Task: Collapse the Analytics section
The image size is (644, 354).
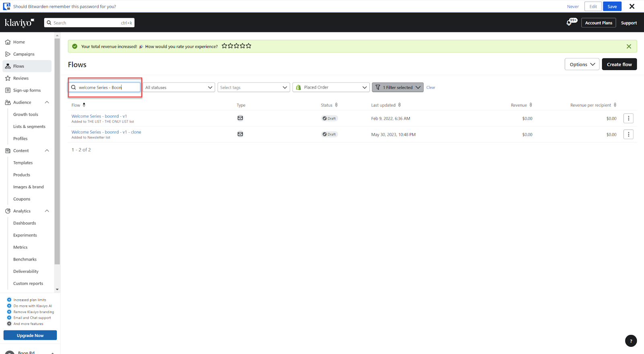Action: [x=47, y=211]
